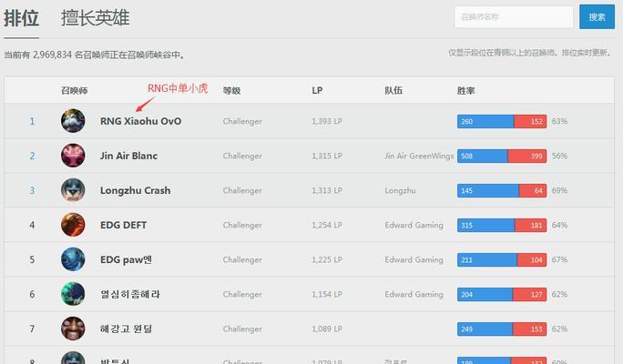Click 열심히좀해라 avatar icon
The image size is (623, 364).
[x=73, y=294]
